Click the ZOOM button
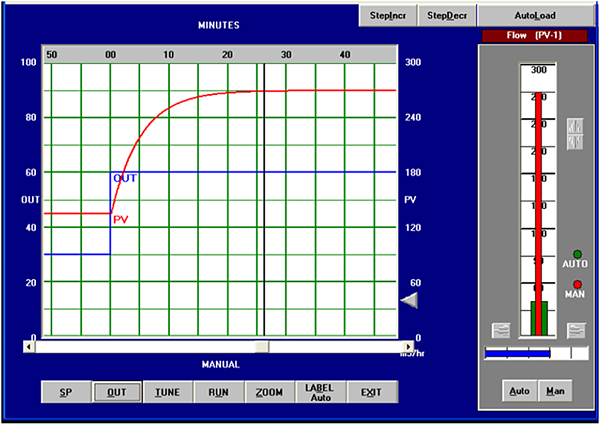The height and width of the screenshot is (424, 600). tap(269, 392)
